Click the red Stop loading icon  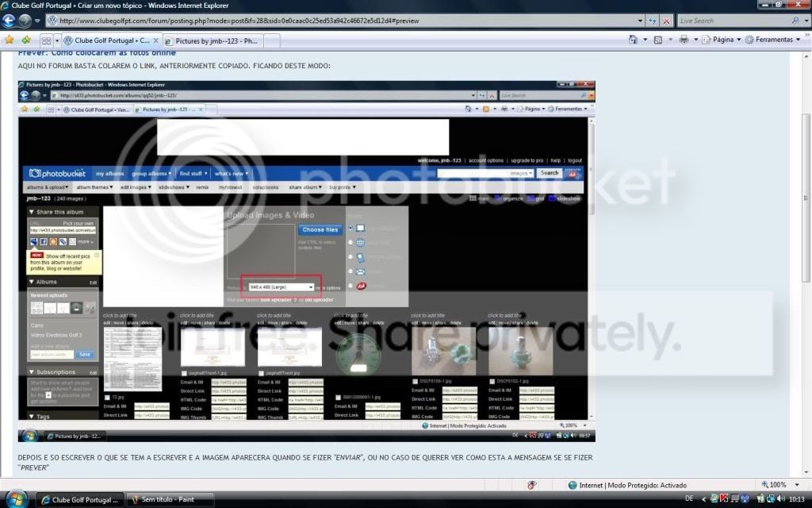pos(666,21)
